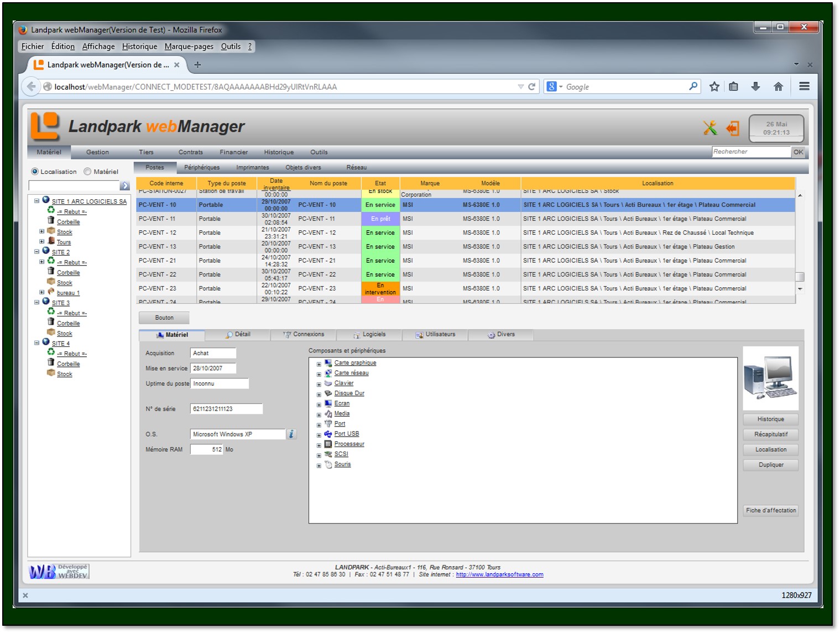Expand the Disque Dur component node
Screen dimensions: 840x633
(319, 395)
